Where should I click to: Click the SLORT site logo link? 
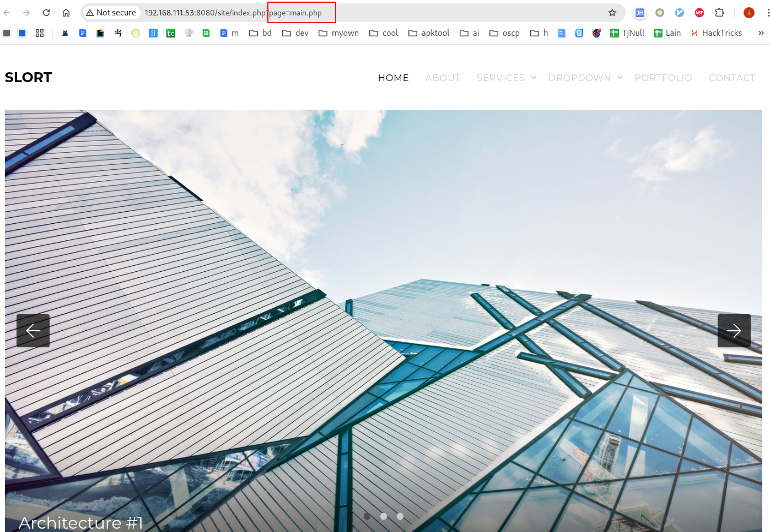pyautogui.click(x=29, y=78)
